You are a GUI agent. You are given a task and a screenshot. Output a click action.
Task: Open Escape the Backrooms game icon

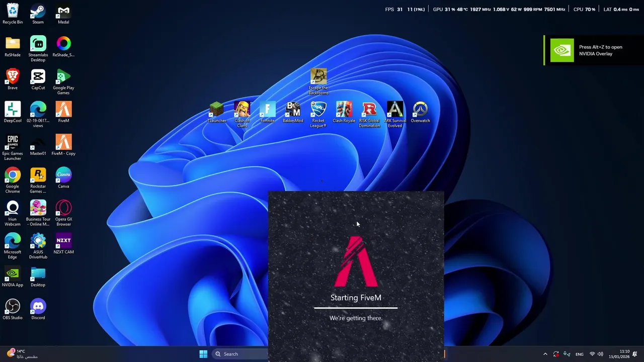point(318,81)
